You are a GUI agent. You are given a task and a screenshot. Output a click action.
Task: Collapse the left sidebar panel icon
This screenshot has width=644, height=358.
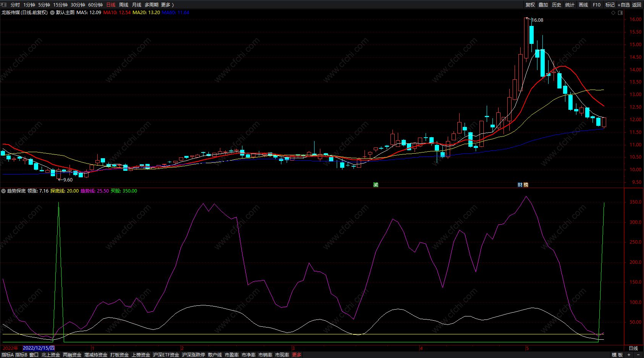[x=4, y=5]
